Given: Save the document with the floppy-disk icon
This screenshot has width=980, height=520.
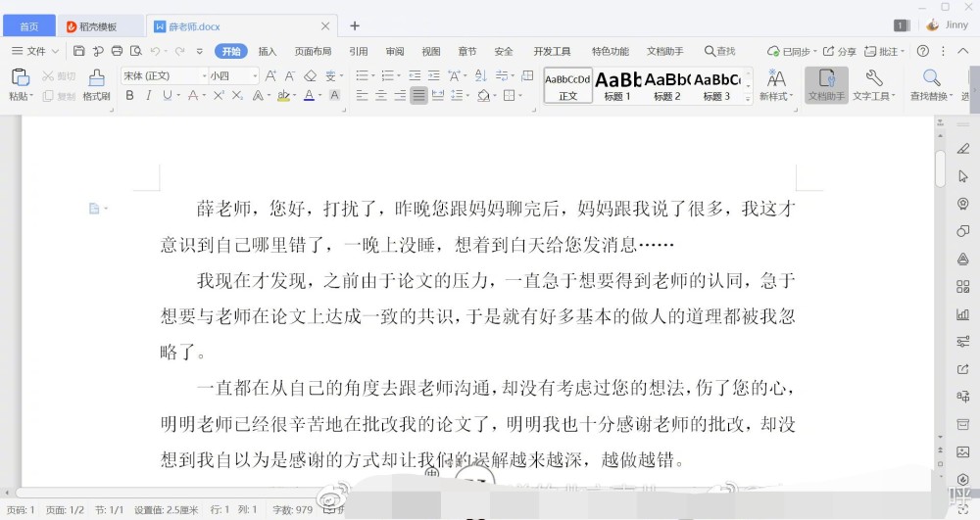Looking at the screenshot, I should [78, 51].
